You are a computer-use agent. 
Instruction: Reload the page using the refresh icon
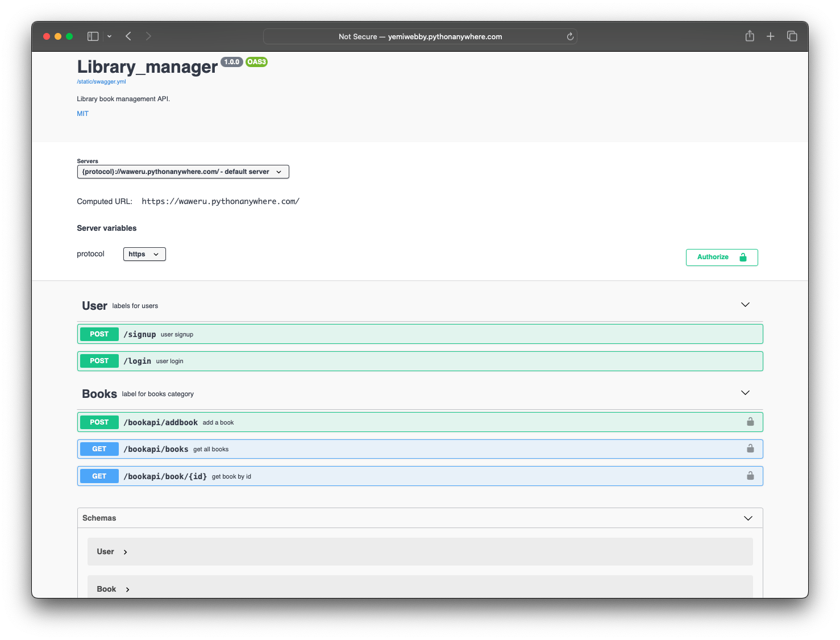click(x=569, y=36)
